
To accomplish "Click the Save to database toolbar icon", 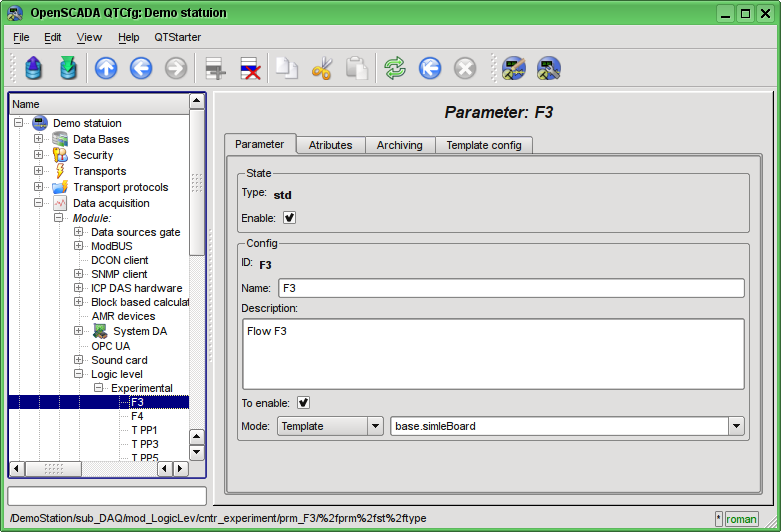I will click(68, 68).
